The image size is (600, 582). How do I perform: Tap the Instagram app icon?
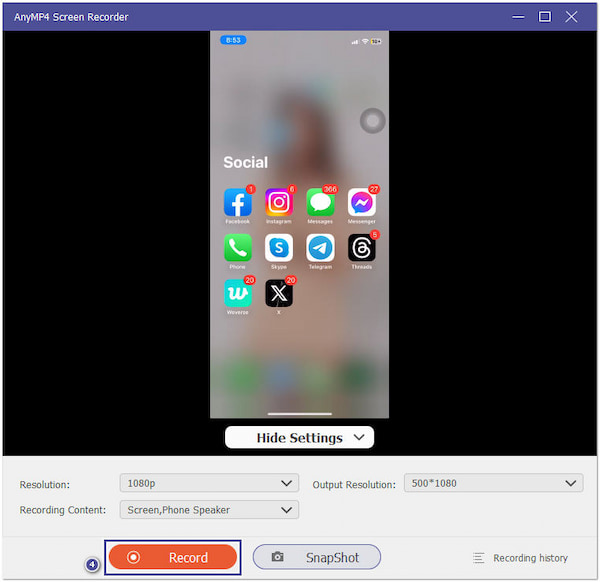click(279, 202)
